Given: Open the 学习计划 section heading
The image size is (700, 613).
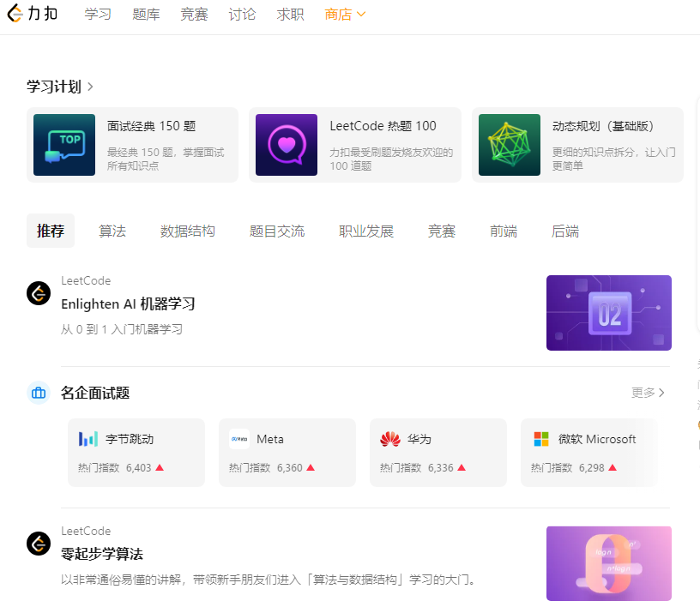Looking at the screenshot, I should coord(54,87).
